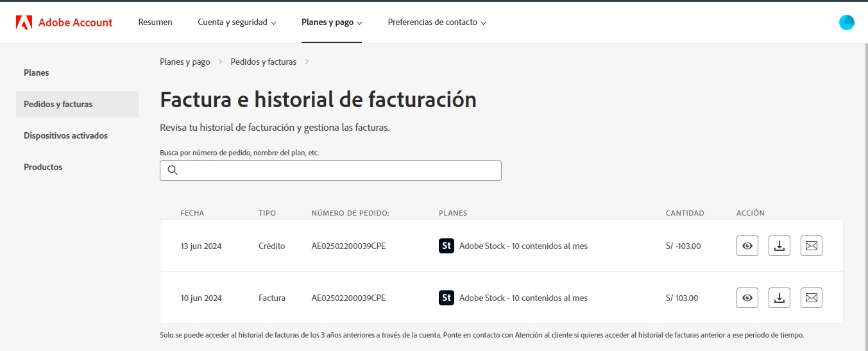Select Pedidos y facturas in the sidebar

click(x=78, y=104)
